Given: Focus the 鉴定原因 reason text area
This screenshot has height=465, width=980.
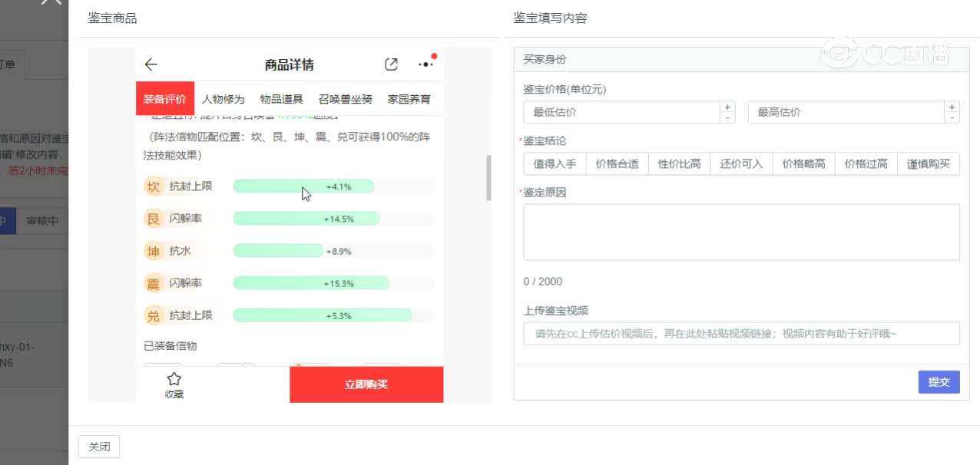Looking at the screenshot, I should pos(741,232).
